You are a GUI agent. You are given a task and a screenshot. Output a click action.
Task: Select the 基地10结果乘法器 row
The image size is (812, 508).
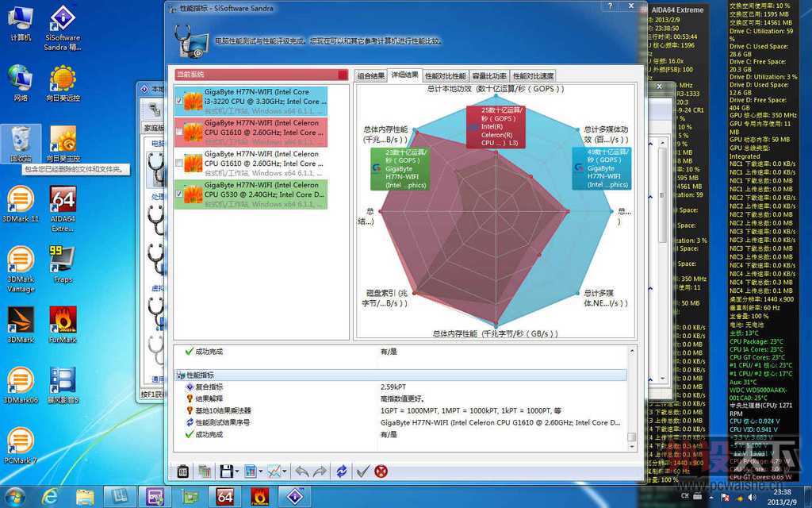tap(400, 410)
